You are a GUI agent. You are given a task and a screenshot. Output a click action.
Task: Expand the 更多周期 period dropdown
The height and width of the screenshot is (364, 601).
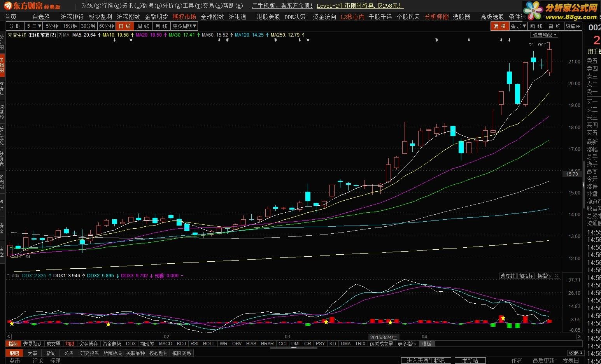tap(185, 26)
